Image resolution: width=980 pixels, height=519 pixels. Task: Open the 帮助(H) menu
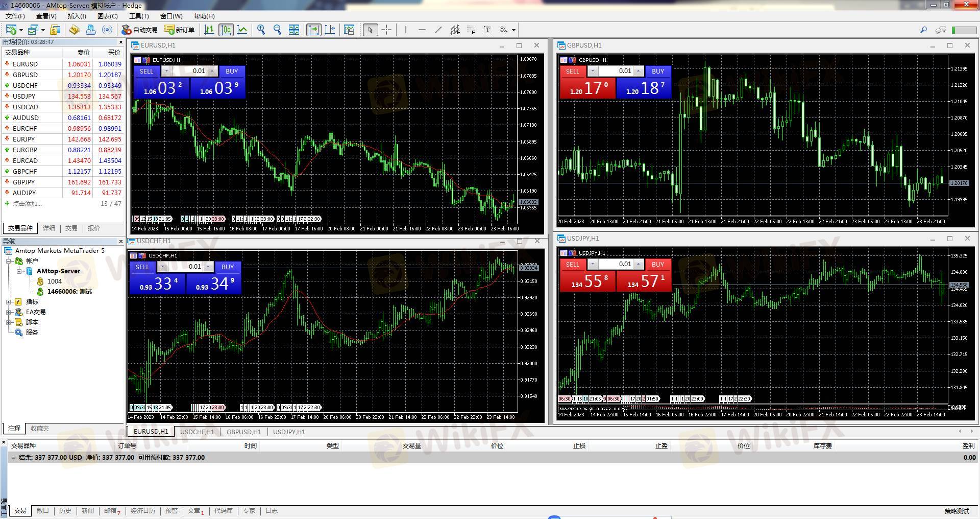[204, 16]
